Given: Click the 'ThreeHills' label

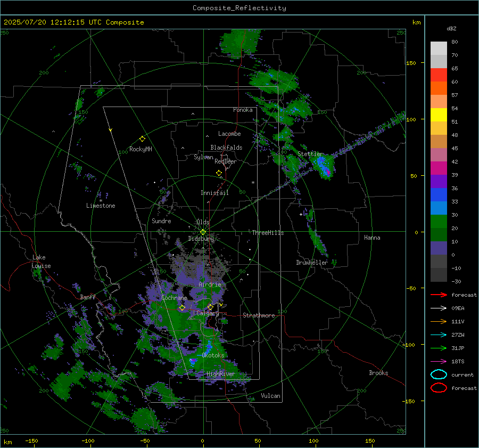Looking at the screenshot, I should pyautogui.click(x=268, y=233).
